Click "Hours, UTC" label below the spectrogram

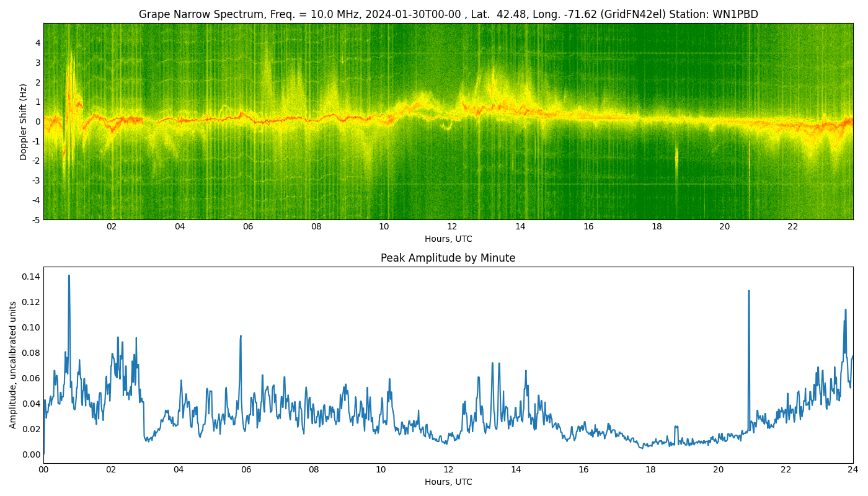click(x=448, y=239)
